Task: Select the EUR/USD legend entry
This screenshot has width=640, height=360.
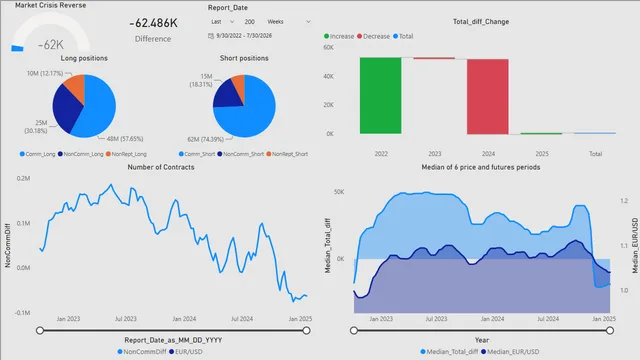Action: tap(186, 351)
